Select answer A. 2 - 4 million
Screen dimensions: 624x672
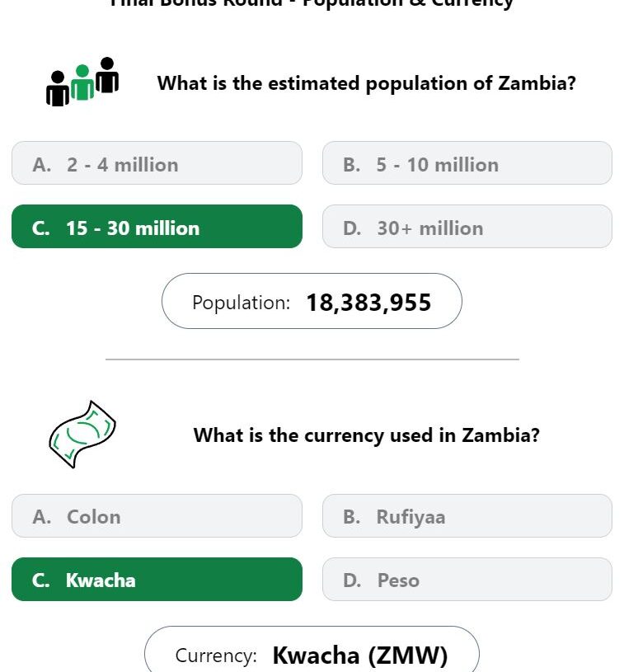(x=157, y=163)
